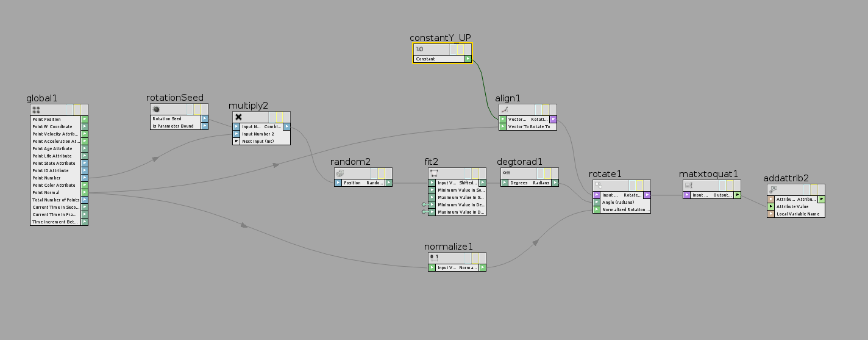
Task: Click the degtorad1 node icon
Action: click(x=506, y=173)
